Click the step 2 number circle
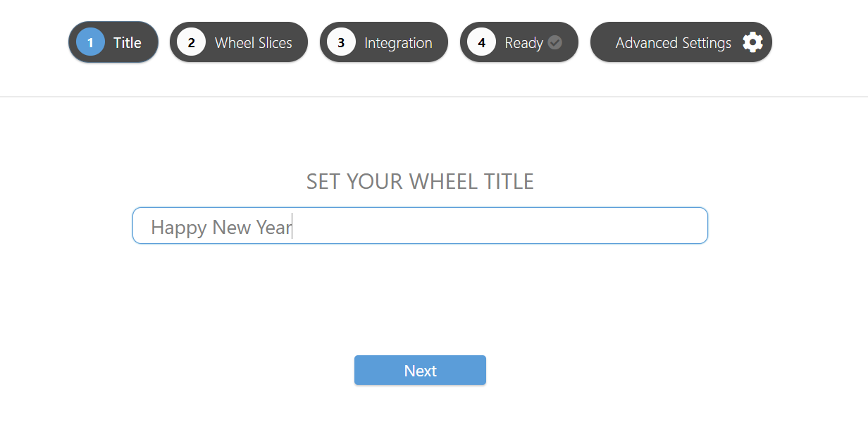Screen dimensions: 868x437 (191, 42)
